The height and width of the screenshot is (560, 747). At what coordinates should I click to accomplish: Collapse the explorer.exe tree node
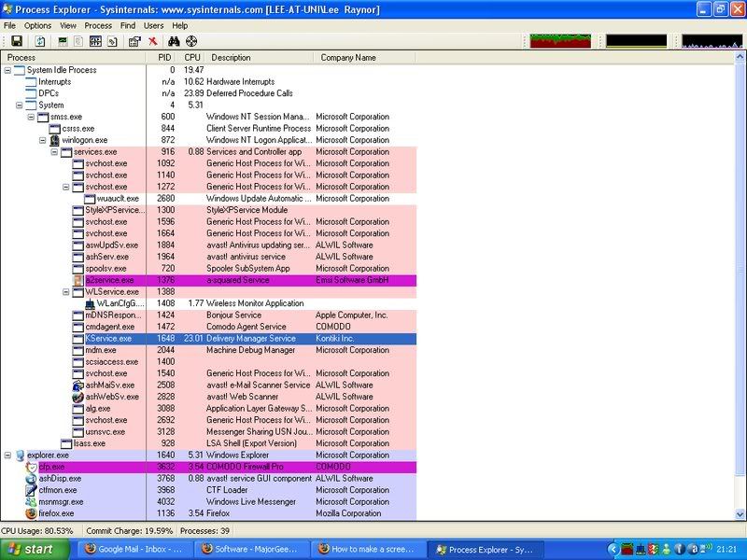point(8,455)
